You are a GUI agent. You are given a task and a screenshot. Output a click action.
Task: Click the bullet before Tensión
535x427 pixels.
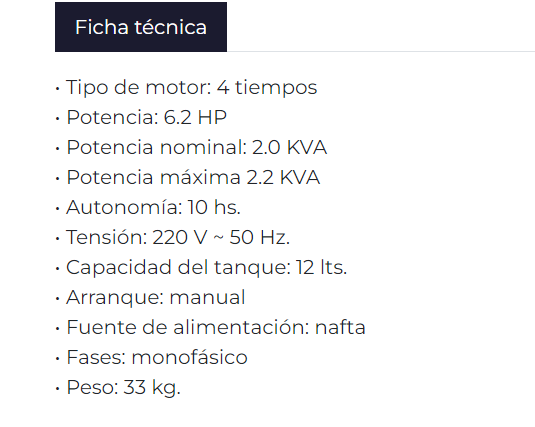tap(58, 239)
